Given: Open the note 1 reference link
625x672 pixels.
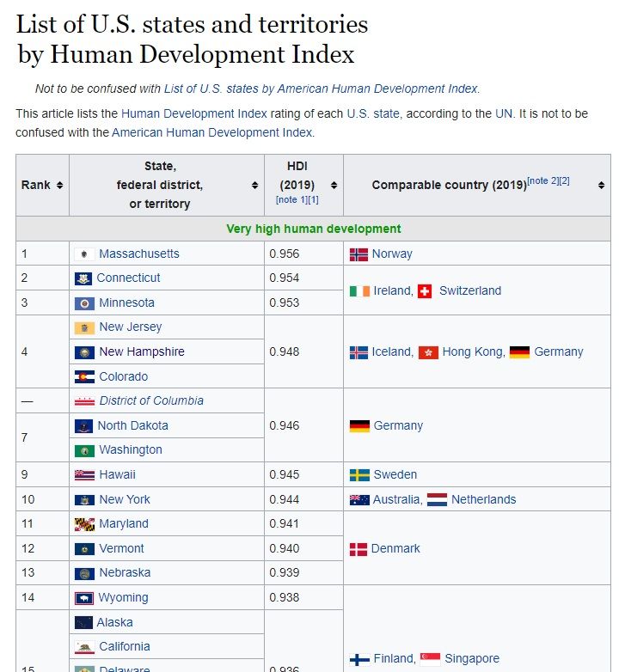Looking at the screenshot, I should click(x=291, y=199).
